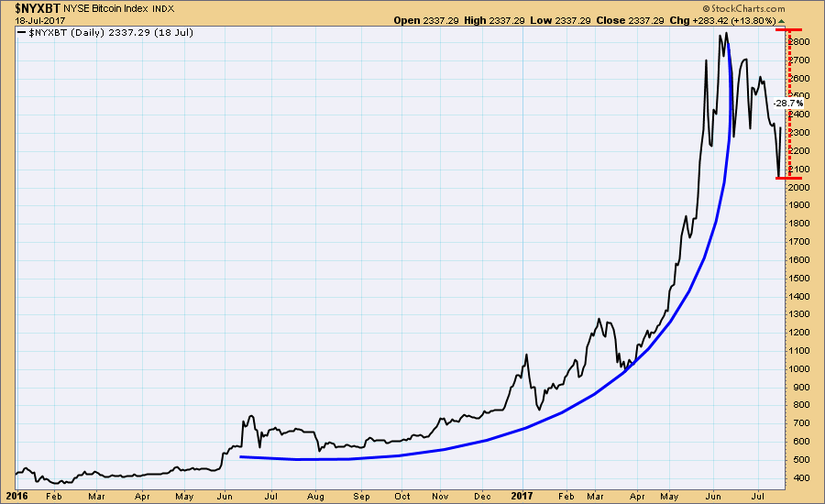The height and width of the screenshot is (504, 825).
Task: Click the StockCharts.com attribution text
Action: (x=744, y=9)
